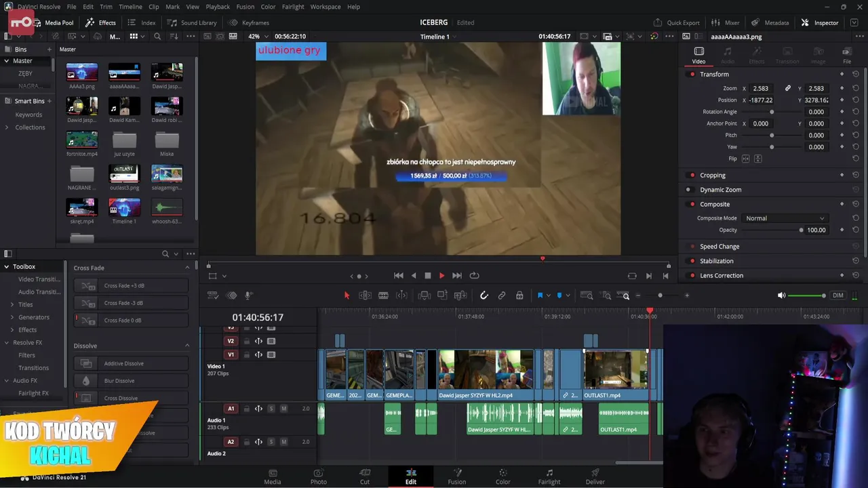Jump to last frame of timeline
The height and width of the screenshot is (488, 868).
pos(457,276)
